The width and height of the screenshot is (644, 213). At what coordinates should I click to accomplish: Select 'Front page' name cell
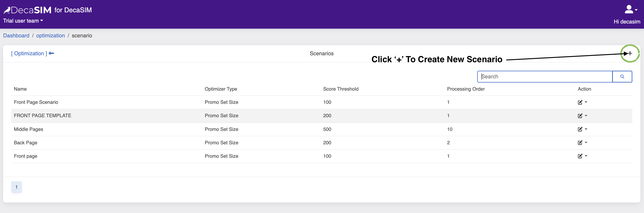[26, 156]
